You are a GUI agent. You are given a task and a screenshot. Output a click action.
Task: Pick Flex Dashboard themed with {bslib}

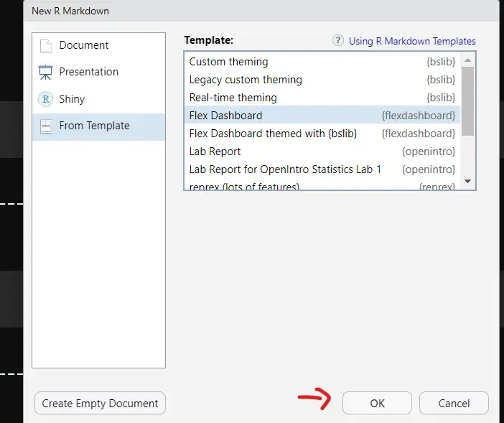(x=273, y=134)
